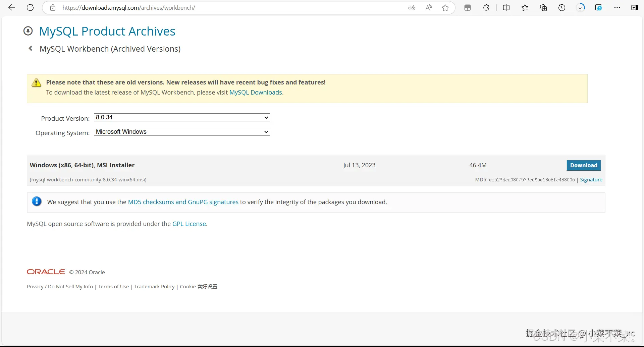Click the Jul 13, 2023 release date

coord(359,165)
